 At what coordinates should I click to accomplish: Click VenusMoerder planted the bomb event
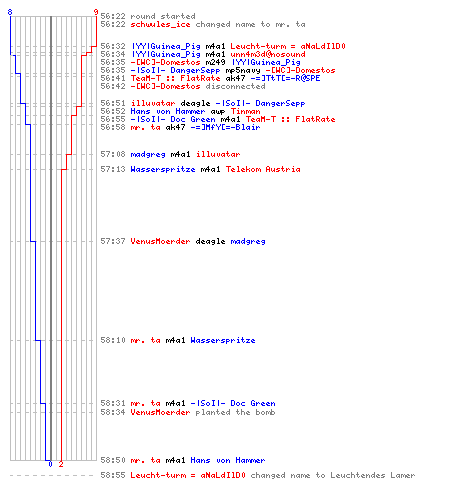click(188, 412)
